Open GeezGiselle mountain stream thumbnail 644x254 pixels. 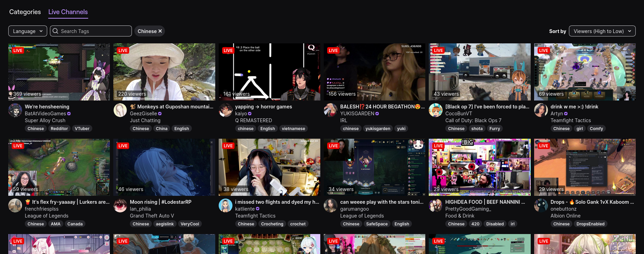pos(164,72)
